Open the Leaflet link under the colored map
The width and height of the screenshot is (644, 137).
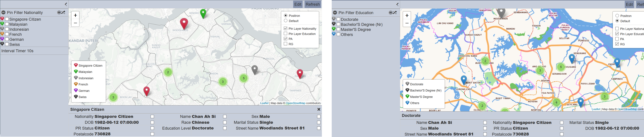coord(596,109)
